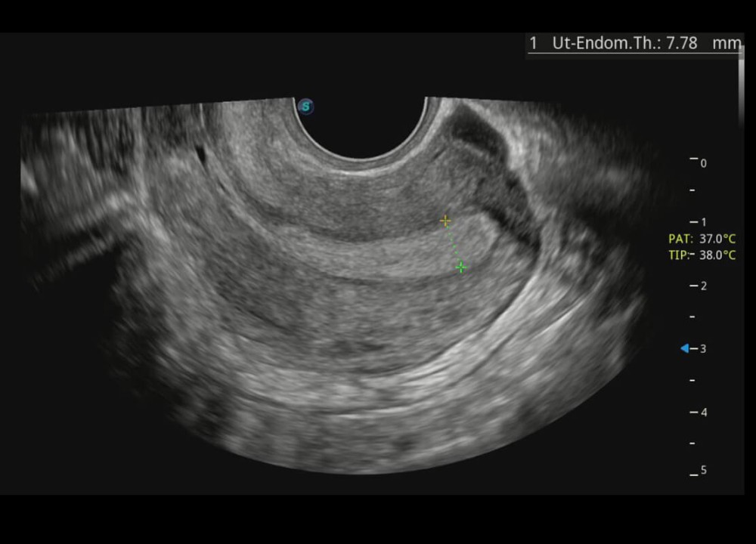The image size is (756, 544).
Task: Click the dotted line between calipers
Action: point(453,243)
